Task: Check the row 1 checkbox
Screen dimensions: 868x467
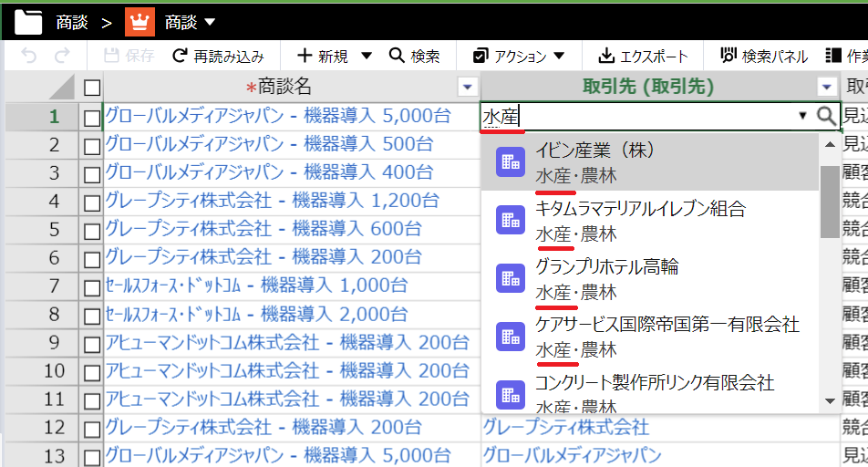Action: tap(92, 118)
